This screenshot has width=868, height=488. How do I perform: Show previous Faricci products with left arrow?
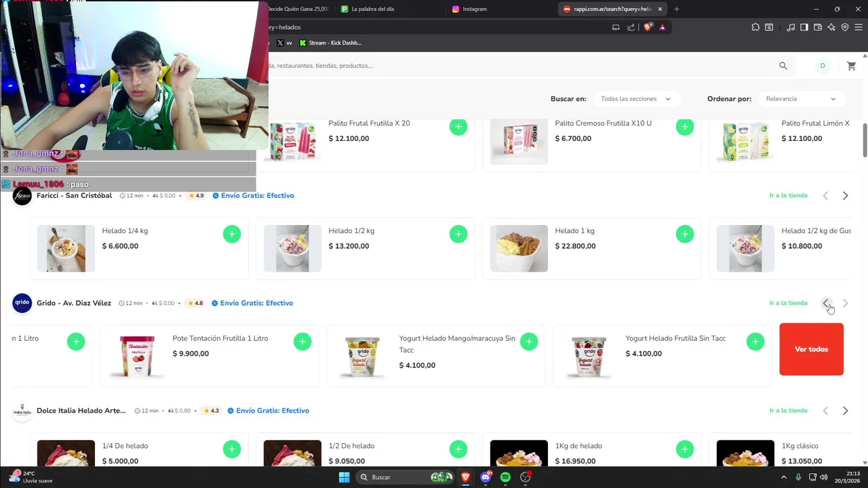pos(825,196)
